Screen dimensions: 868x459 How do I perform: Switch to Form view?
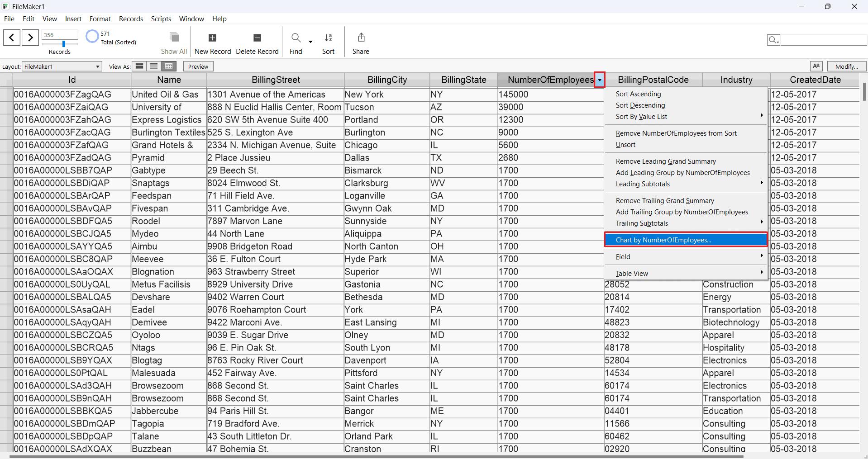coord(140,66)
